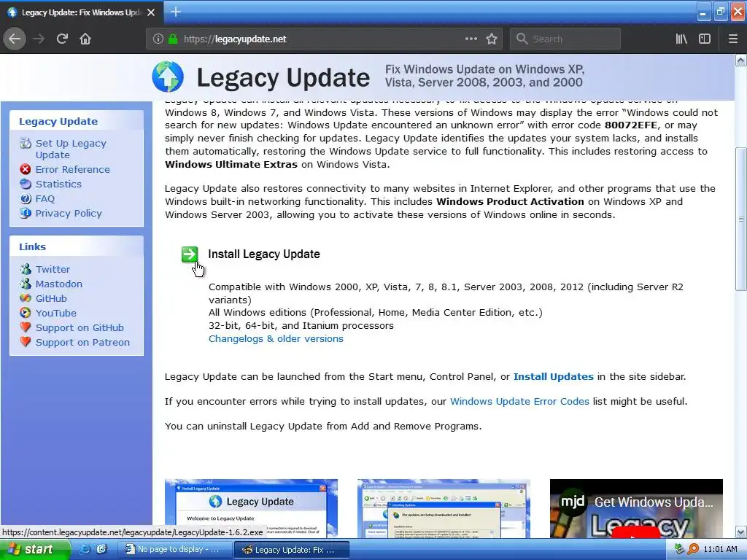Viewport: 747px width, 560px height.
Task: Click the GitHub butterfly icon
Action: [26, 298]
